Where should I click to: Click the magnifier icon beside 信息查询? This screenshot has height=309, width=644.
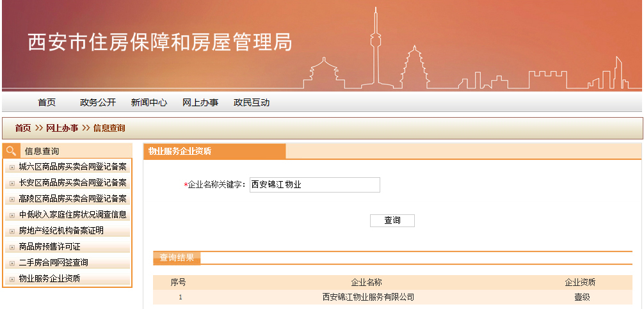11,151
